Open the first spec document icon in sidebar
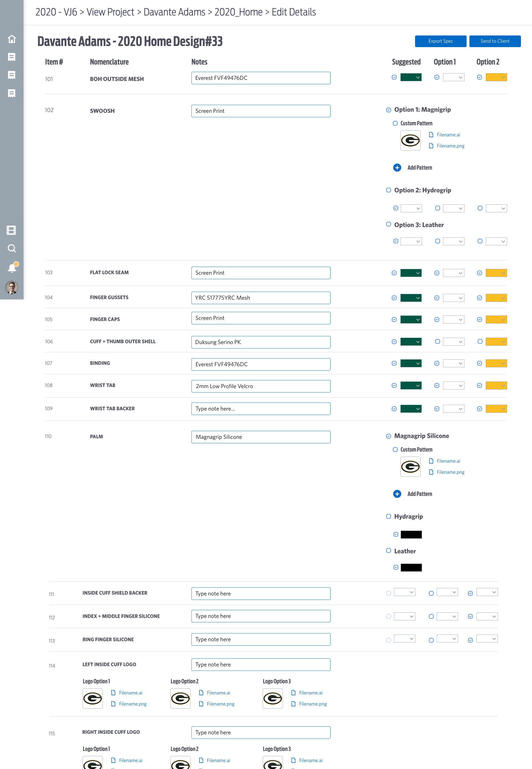The width and height of the screenshot is (532, 769). click(12, 57)
